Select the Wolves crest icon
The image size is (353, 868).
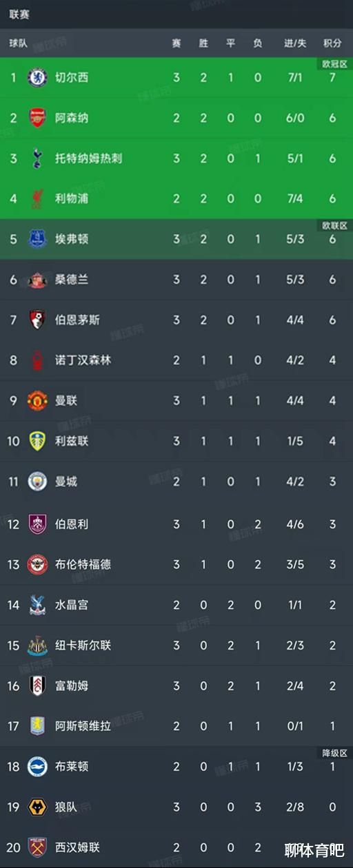click(37, 806)
